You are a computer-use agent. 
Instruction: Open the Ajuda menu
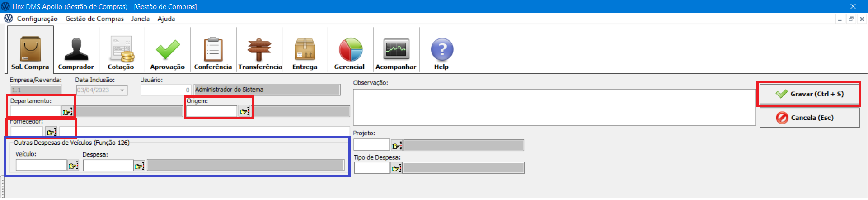166,19
